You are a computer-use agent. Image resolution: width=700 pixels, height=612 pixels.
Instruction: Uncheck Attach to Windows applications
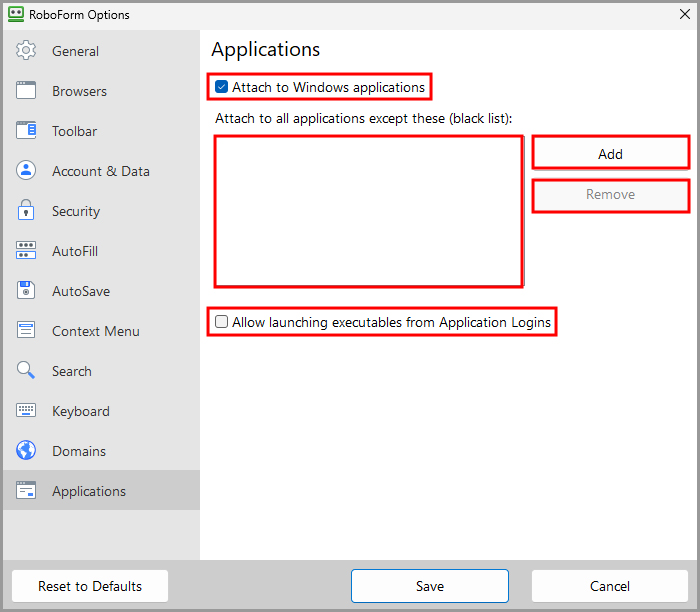(x=221, y=87)
